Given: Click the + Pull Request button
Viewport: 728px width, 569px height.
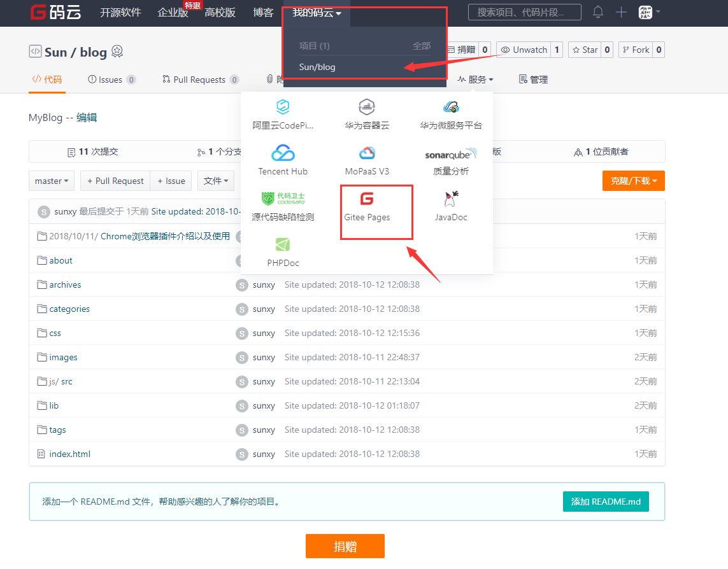Looking at the screenshot, I should click(116, 181).
